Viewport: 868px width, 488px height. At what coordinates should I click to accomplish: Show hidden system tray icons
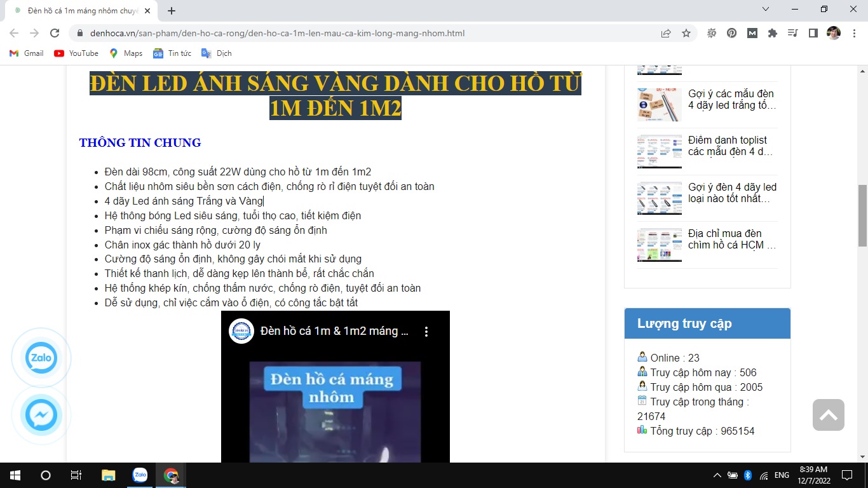[717, 475]
